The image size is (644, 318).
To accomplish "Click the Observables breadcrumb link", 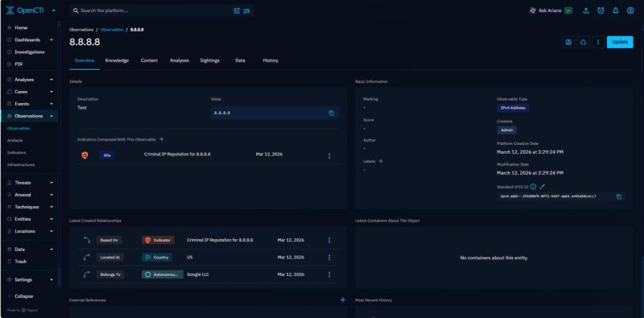I will pyautogui.click(x=112, y=30).
